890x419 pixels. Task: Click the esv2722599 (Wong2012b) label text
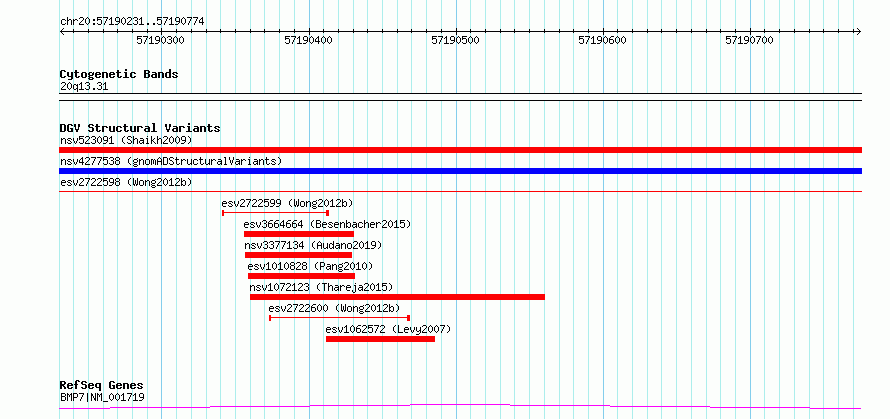tap(288, 203)
